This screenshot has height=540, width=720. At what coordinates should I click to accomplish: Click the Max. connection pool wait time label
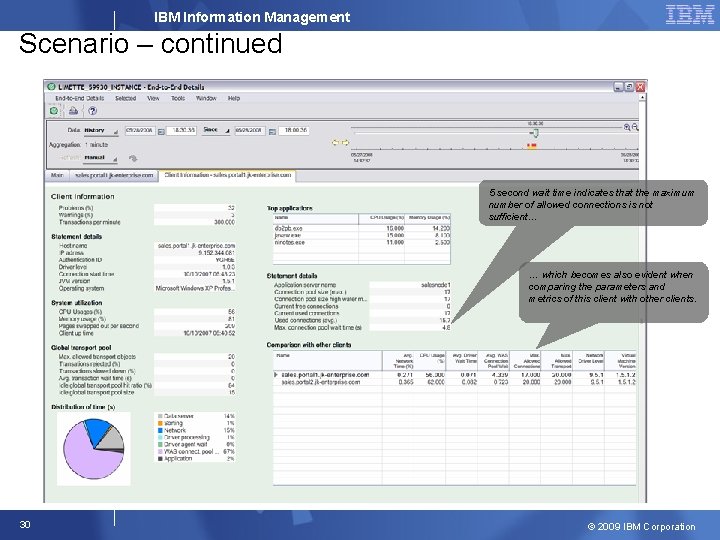tap(318, 327)
